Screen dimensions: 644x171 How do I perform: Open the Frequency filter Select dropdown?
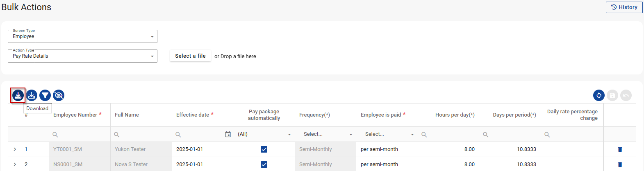click(x=328, y=134)
